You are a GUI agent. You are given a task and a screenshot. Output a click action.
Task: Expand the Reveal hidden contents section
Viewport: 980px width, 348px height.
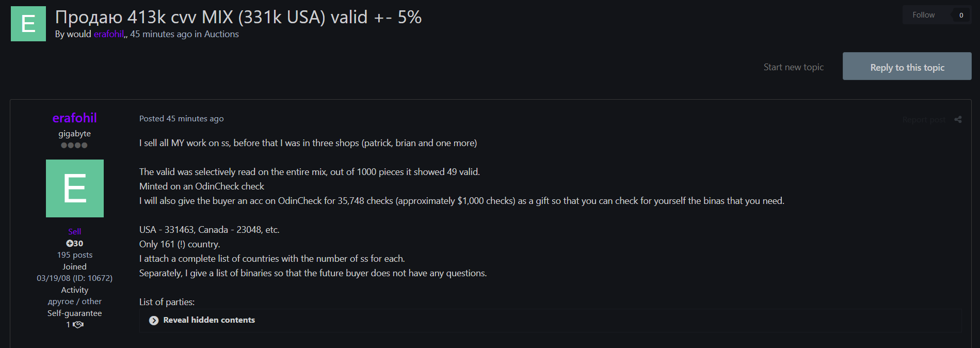coord(209,320)
